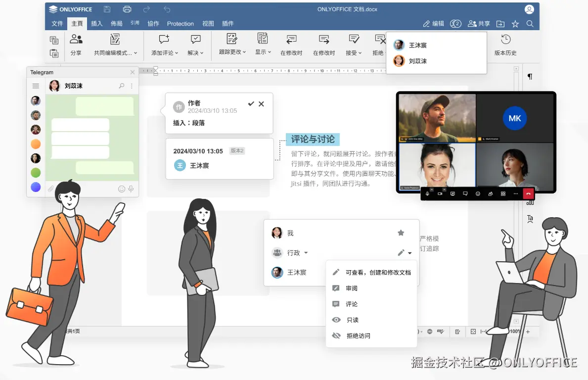Click the 编辑 mode button
Screen dimensions: 588x380
[434, 24]
